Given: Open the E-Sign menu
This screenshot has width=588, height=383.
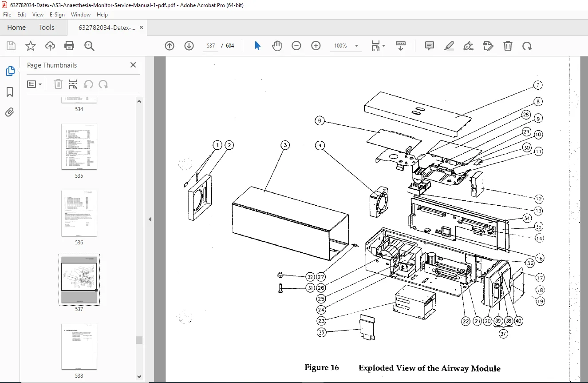Looking at the screenshot, I should (57, 15).
